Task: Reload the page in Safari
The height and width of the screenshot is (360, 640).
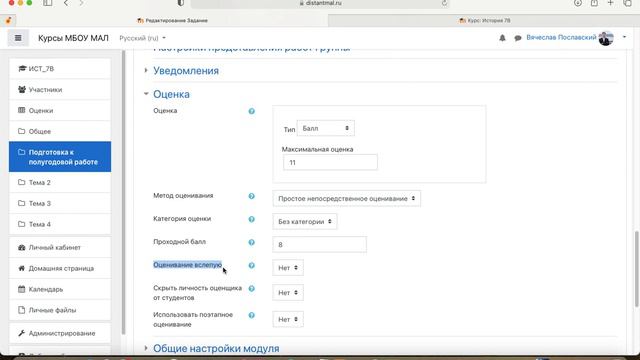Action: coord(444,3)
